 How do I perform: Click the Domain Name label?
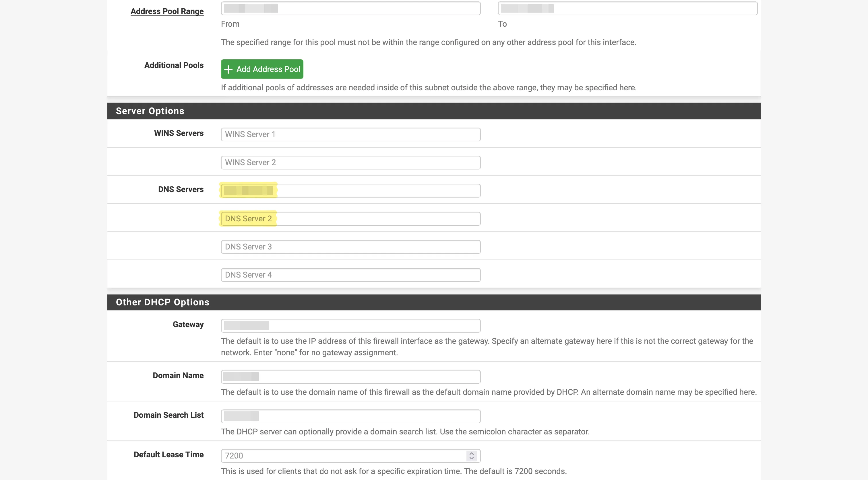[178, 376]
